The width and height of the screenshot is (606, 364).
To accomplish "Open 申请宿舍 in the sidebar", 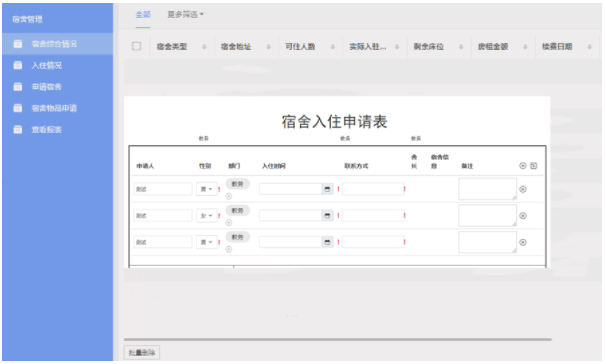I will (57, 87).
